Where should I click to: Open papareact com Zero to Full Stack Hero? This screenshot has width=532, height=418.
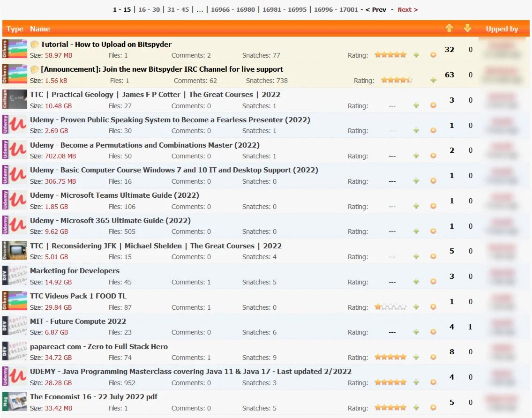pyautogui.click(x=99, y=346)
